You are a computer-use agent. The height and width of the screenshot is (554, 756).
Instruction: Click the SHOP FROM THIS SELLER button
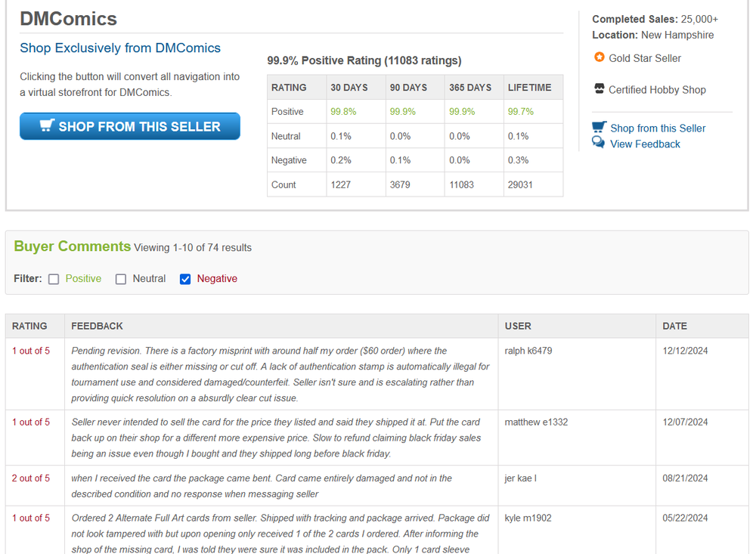click(130, 126)
